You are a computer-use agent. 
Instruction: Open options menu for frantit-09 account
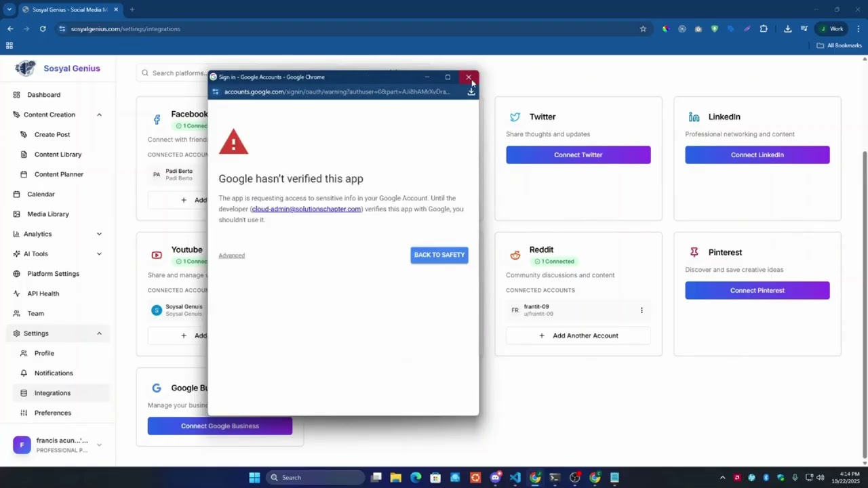pyautogui.click(x=642, y=310)
